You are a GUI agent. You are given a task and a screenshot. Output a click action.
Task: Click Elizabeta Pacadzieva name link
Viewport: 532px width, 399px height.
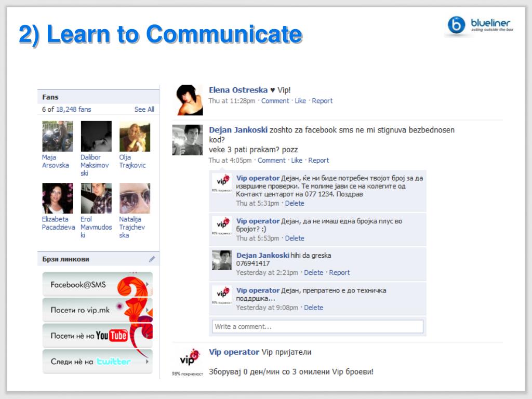tap(58, 223)
